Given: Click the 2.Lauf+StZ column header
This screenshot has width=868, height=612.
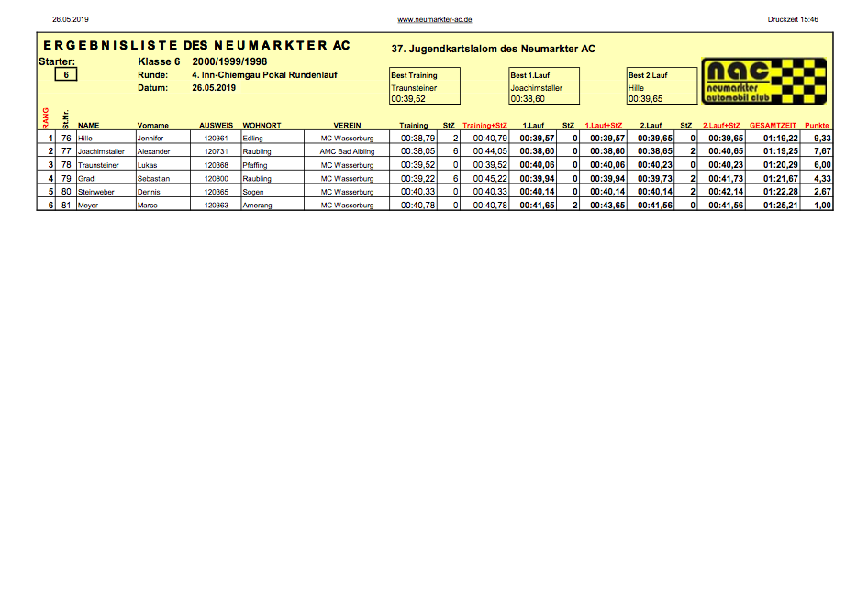Looking at the screenshot, I should tap(721, 126).
